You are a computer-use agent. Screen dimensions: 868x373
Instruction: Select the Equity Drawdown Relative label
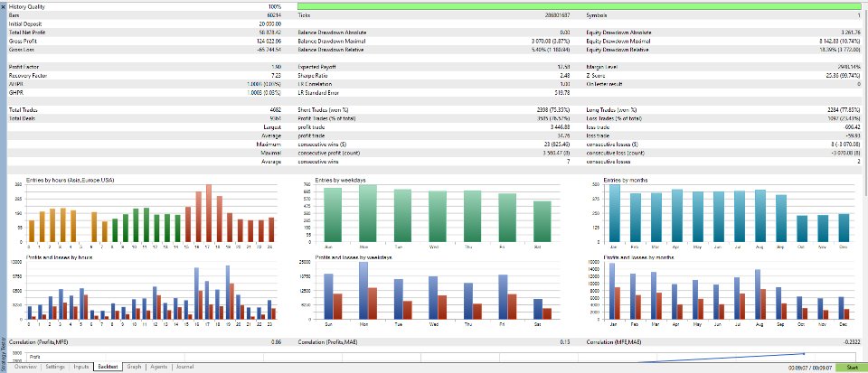click(x=618, y=50)
